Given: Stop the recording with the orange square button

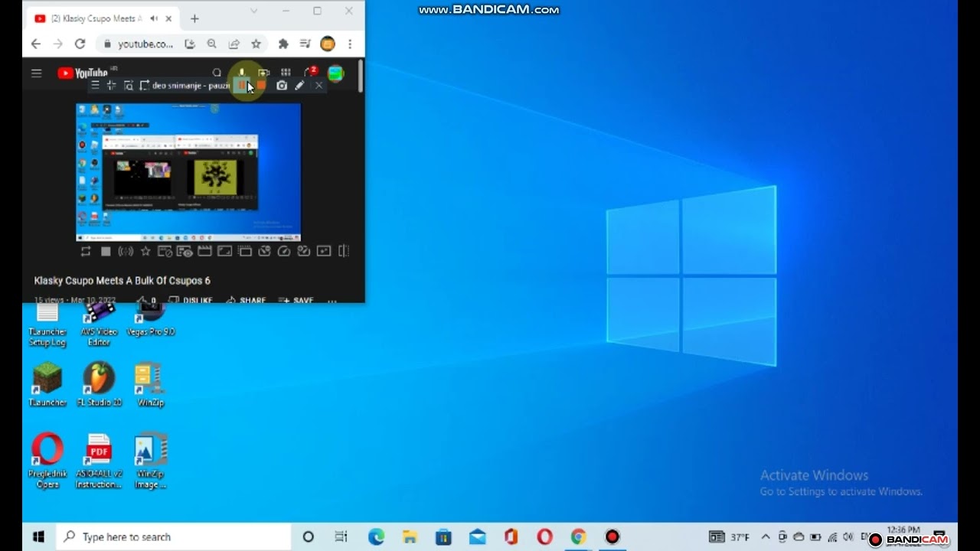Looking at the screenshot, I should coord(261,86).
